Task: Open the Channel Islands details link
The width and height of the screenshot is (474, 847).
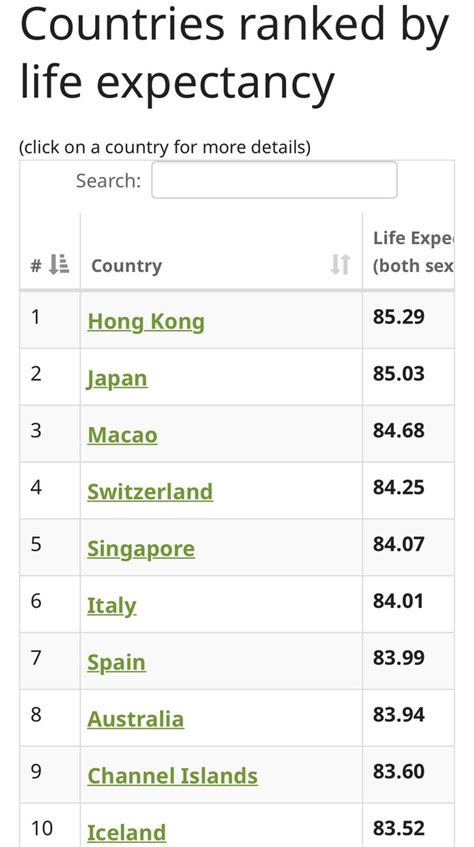Action: point(172,776)
